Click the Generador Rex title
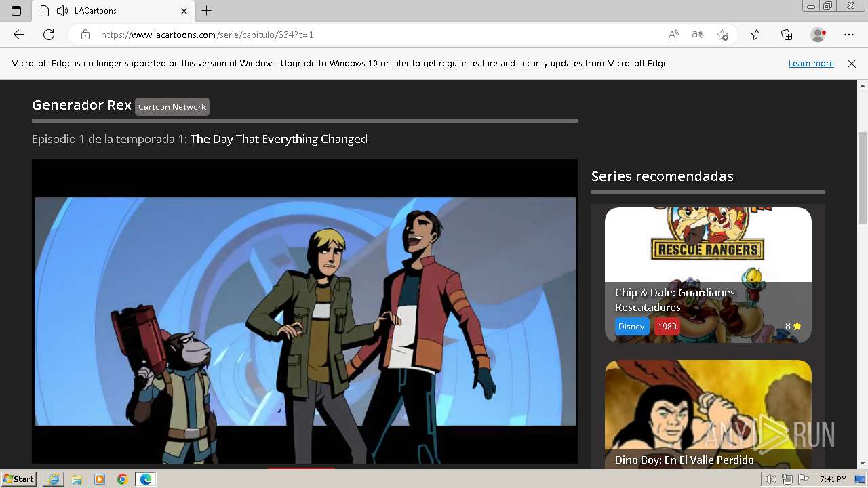Viewport: 868px width, 488px height. pos(81,105)
